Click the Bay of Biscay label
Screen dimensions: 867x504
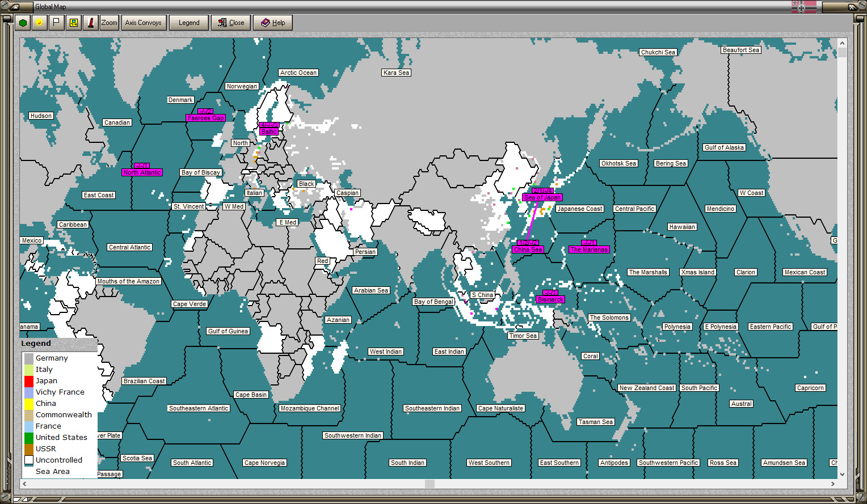click(x=201, y=172)
